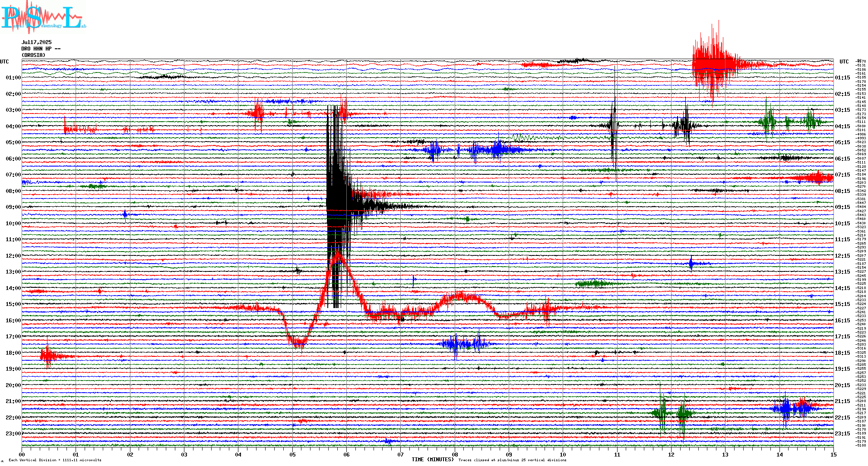Click the 19:15 time label
This screenshot has height=466, width=868.
843,369
